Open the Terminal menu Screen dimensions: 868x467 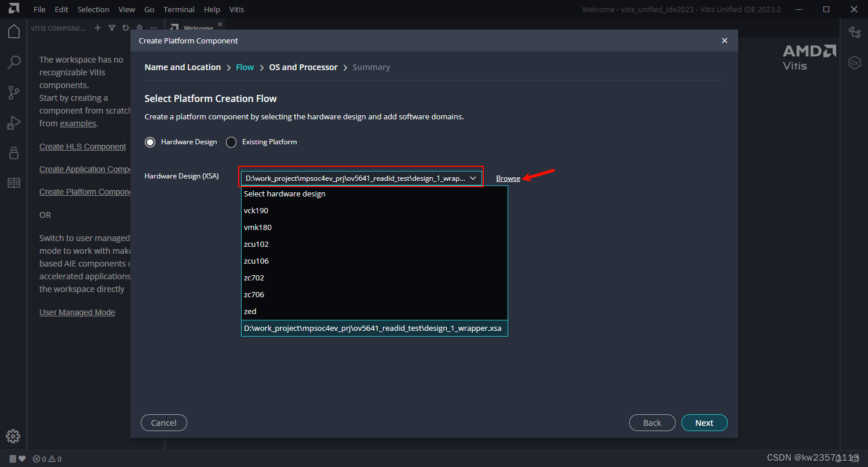click(179, 9)
